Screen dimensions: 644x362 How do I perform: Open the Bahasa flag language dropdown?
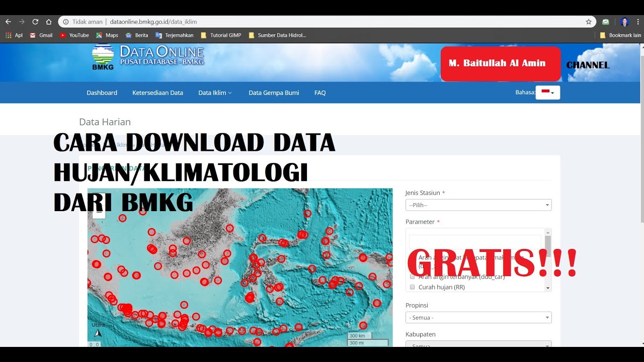[x=548, y=93]
